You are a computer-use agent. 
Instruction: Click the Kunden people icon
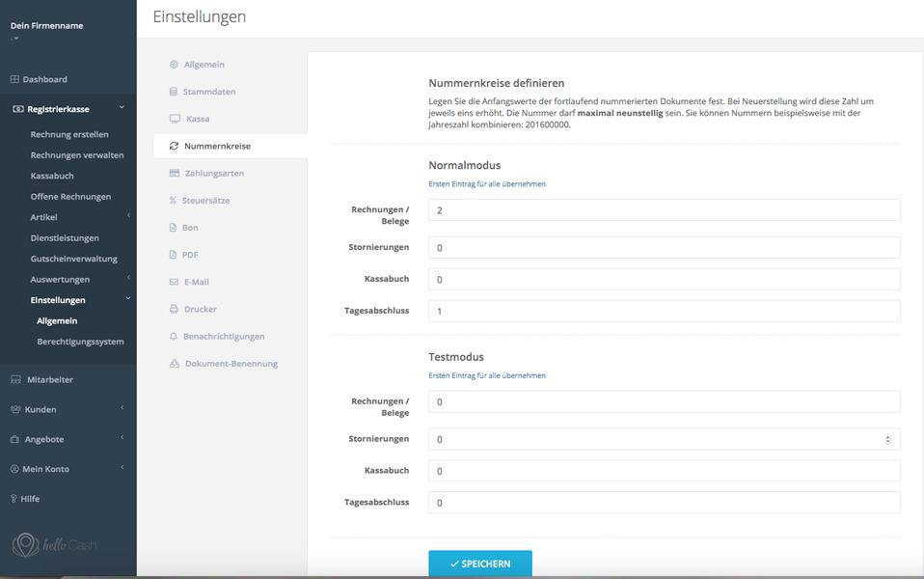pyautogui.click(x=15, y=409)
